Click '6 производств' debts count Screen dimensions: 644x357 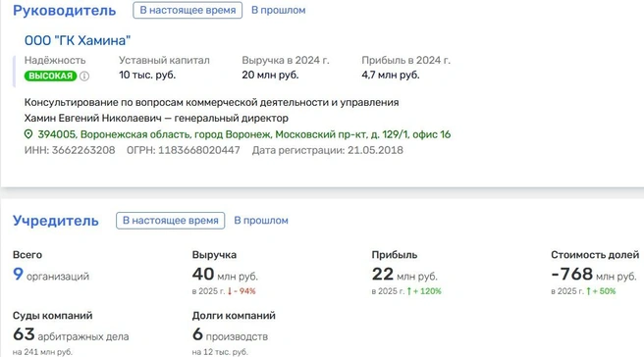230,334
